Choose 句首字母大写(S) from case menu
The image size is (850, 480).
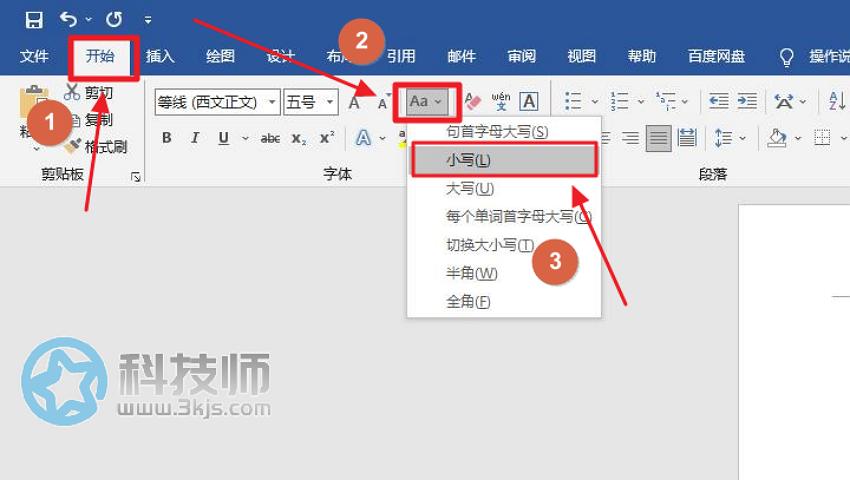pyautogui.click(x=504, y=131)
